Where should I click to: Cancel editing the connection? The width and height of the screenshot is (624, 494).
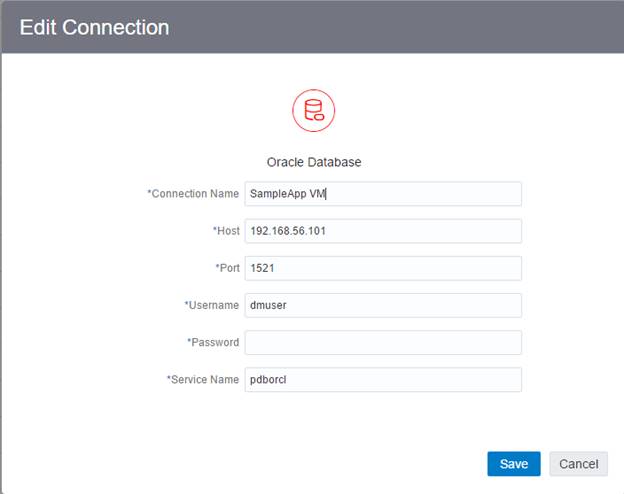578,464
